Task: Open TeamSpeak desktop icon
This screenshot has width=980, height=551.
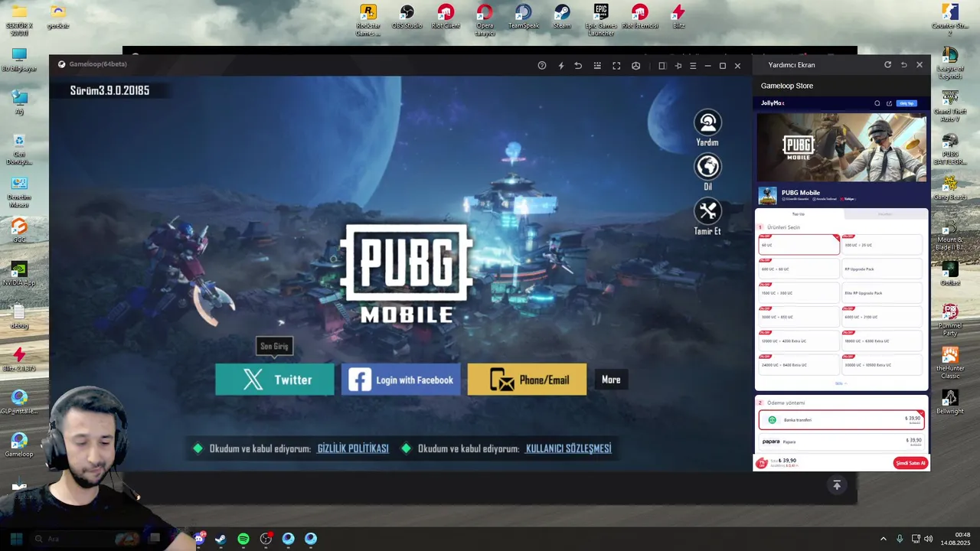Action: (524, 17)
